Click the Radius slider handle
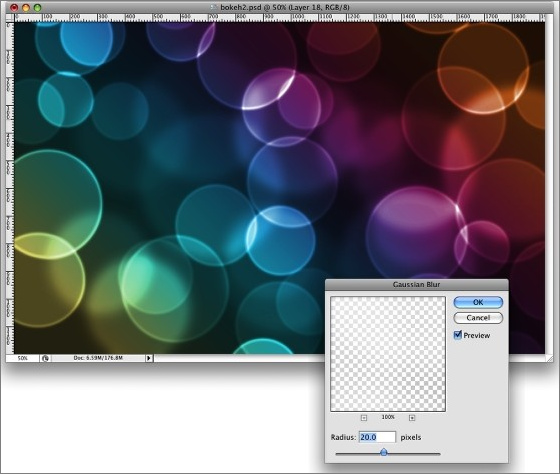The image size is (560, 474). coord(384,452)
